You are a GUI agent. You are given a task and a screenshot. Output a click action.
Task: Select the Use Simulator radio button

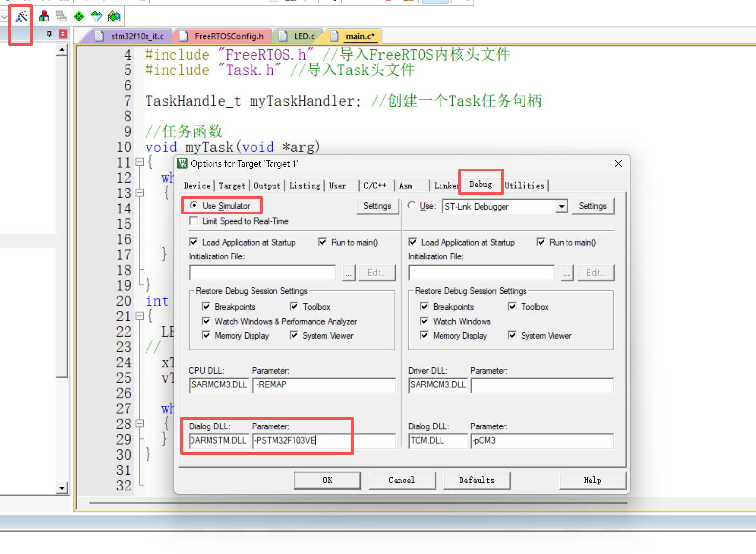(x=194, y=206)
